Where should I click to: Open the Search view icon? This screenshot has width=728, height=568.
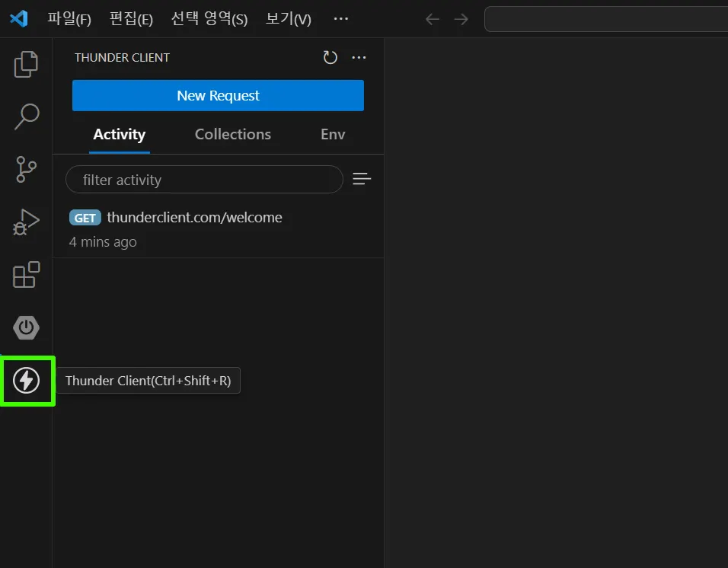pyautogui.click(x=26, y=116)
